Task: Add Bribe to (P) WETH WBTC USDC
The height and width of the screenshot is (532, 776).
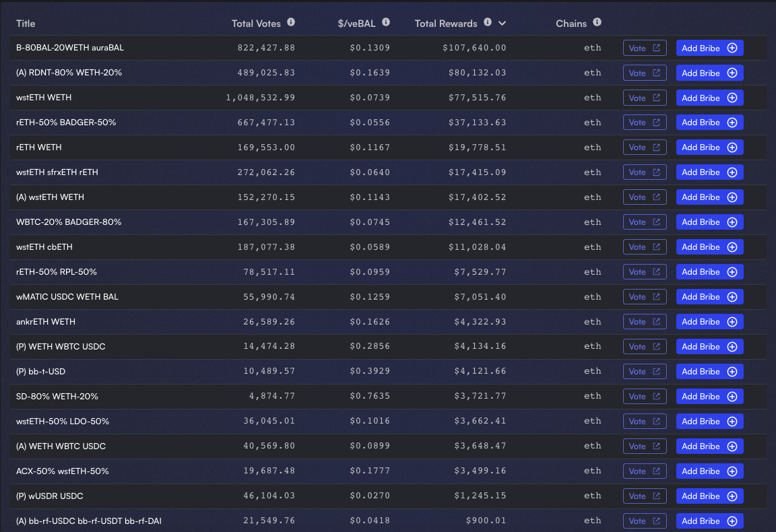Action: pyautogui.click(x=710, y=346)
